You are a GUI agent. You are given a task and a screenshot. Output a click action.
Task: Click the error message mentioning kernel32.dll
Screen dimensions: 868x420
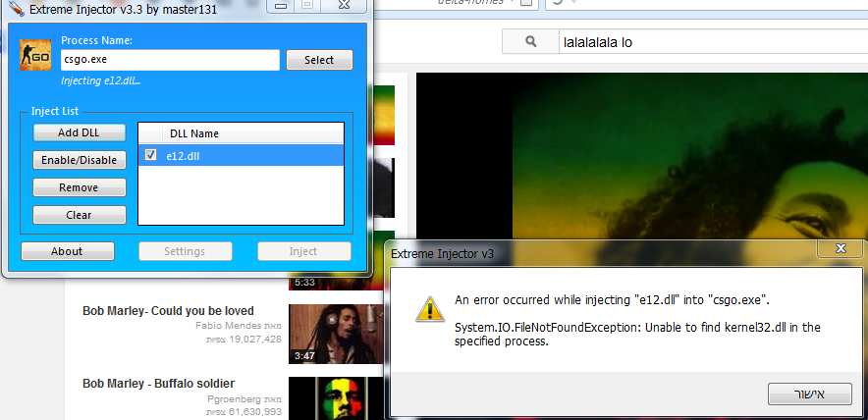637,335
